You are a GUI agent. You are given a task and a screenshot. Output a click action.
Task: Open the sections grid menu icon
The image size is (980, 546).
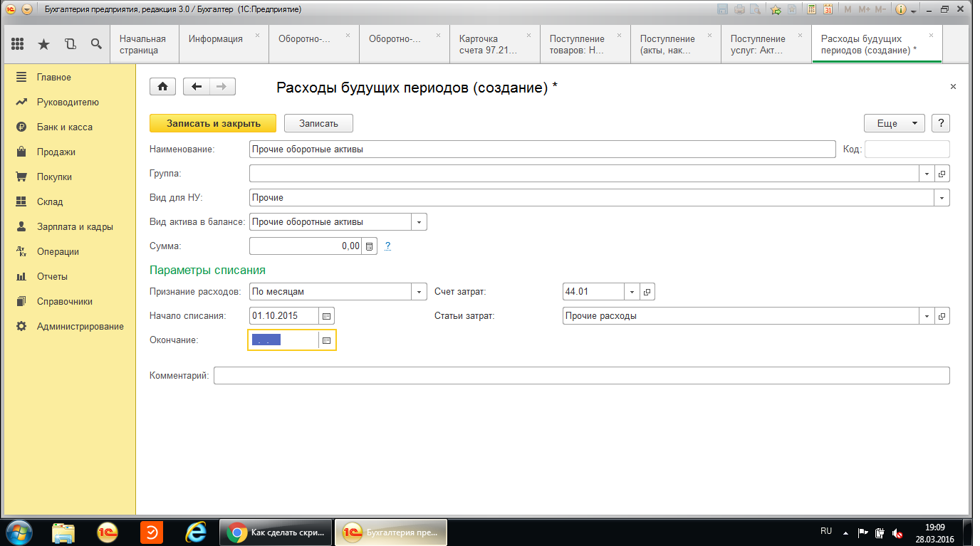[x=17, y=44]
